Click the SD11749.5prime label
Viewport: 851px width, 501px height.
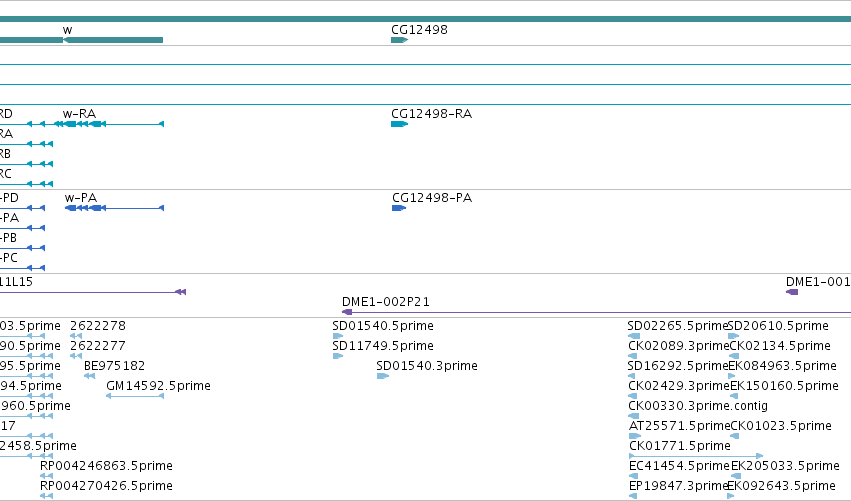pos(383,346)
